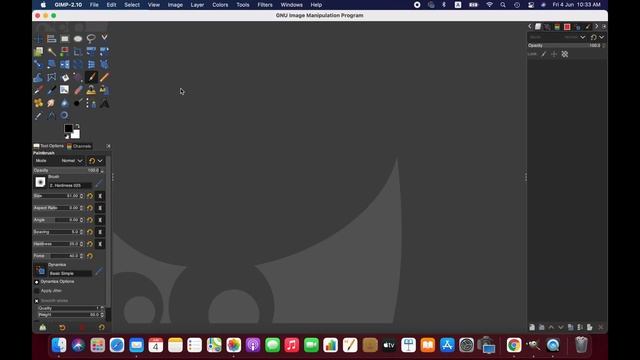640x360 pixels.
Task: Restore tool preset button
Action: 62,327
